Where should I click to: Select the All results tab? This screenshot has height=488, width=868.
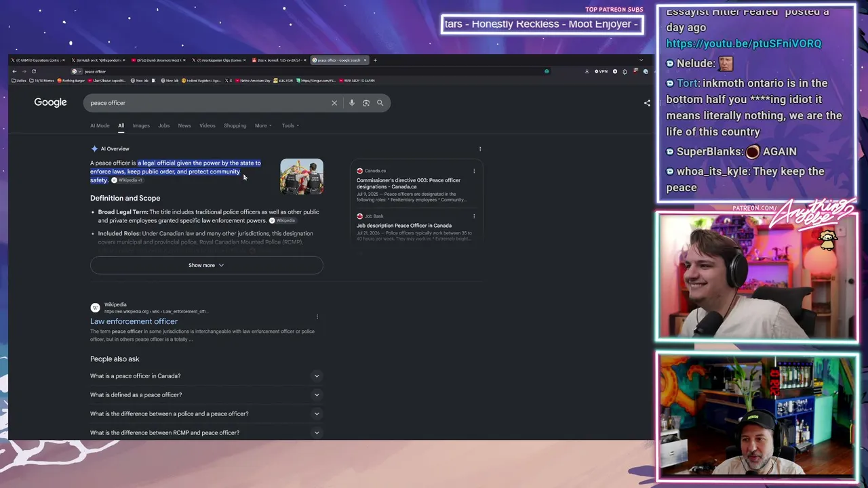click(x=121, y=125)
